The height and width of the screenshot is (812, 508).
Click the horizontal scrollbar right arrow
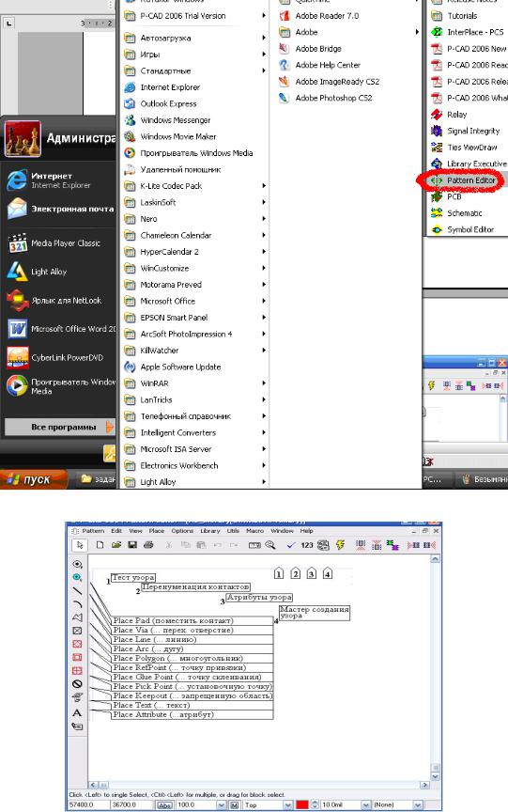(424, 785)
